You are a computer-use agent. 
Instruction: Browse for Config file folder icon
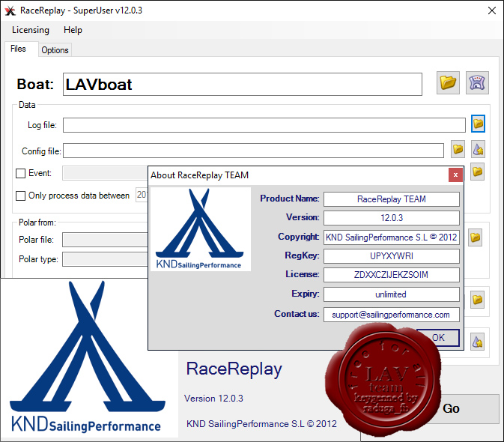click(x=458, y=149)
